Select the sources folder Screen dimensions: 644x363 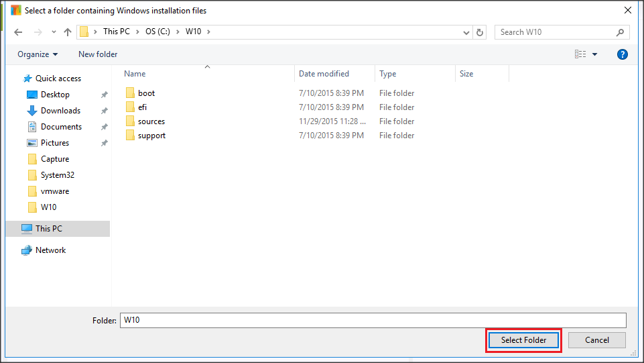[x=151, y=121]
